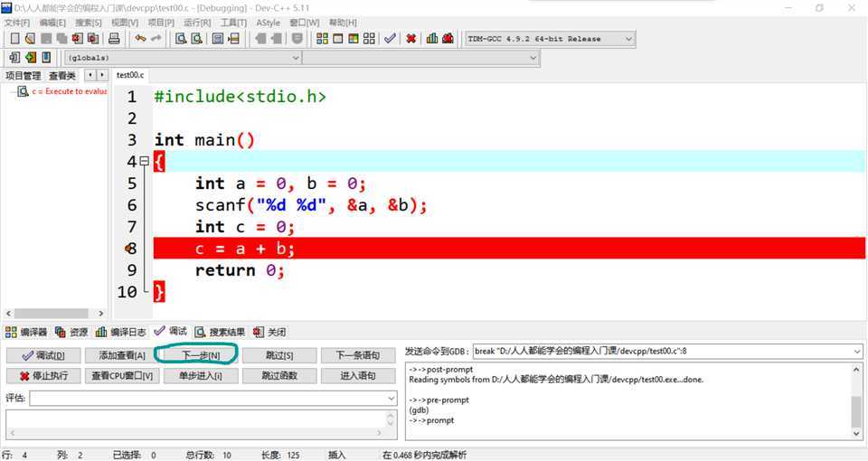Viewport: 868px width, 461px height.
Task: Click the Compile and Run toolbar icon
Action: (354, 38)
